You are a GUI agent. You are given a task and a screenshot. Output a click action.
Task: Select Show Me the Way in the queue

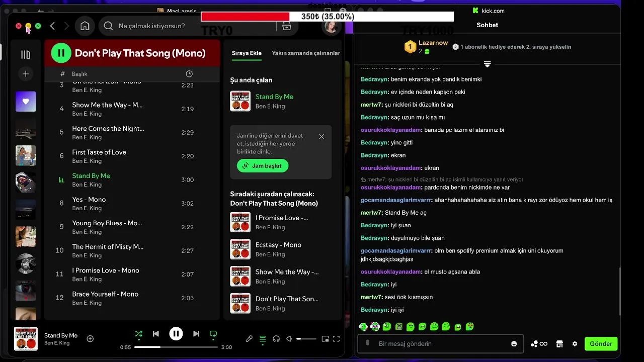281,277
